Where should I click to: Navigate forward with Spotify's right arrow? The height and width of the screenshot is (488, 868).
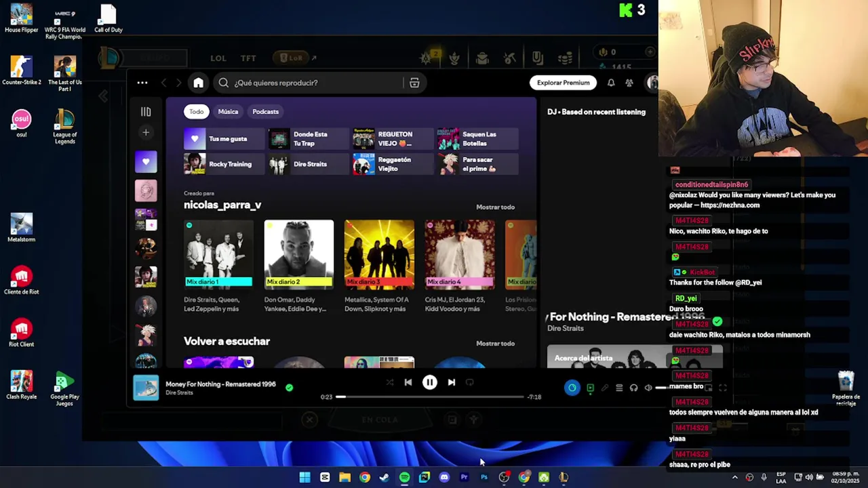[178, 83]
